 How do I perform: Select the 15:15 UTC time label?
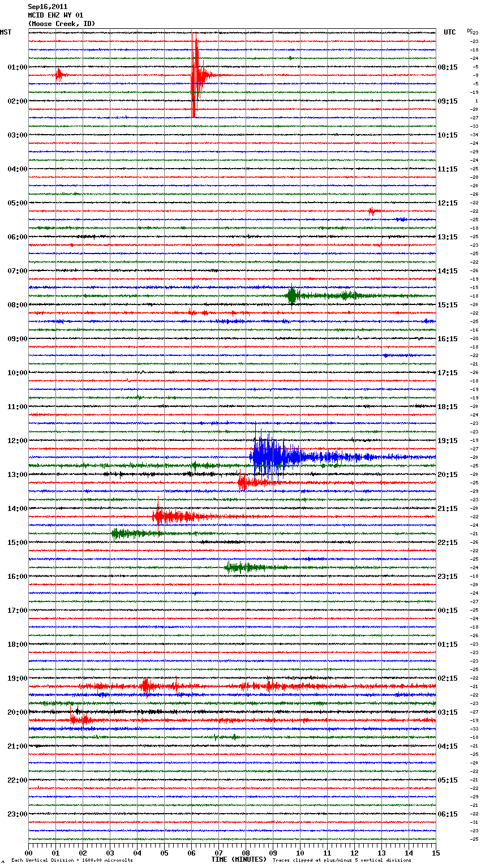448,304
